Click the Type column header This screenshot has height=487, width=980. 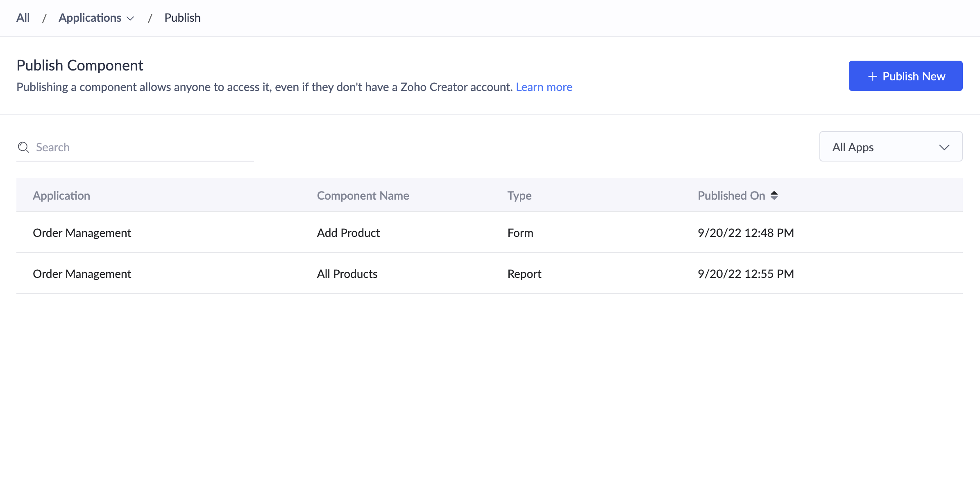tap(519, 196)
